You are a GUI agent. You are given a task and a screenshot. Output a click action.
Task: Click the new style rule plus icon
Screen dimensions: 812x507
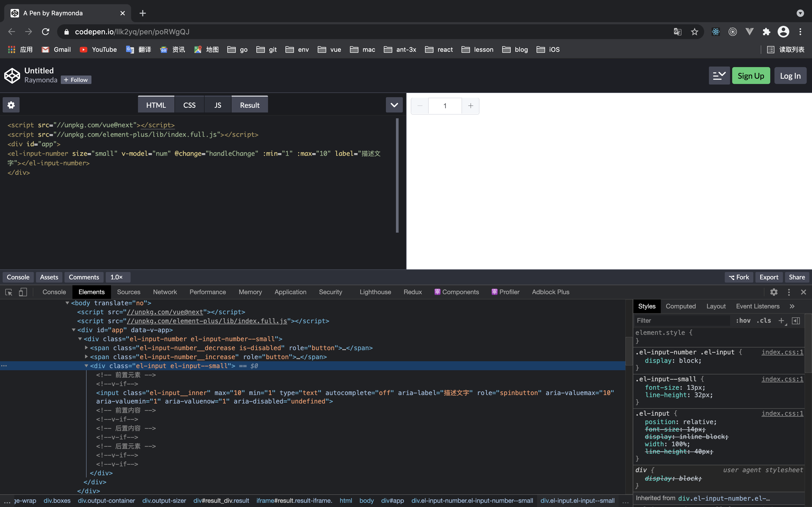coord(781,321)
